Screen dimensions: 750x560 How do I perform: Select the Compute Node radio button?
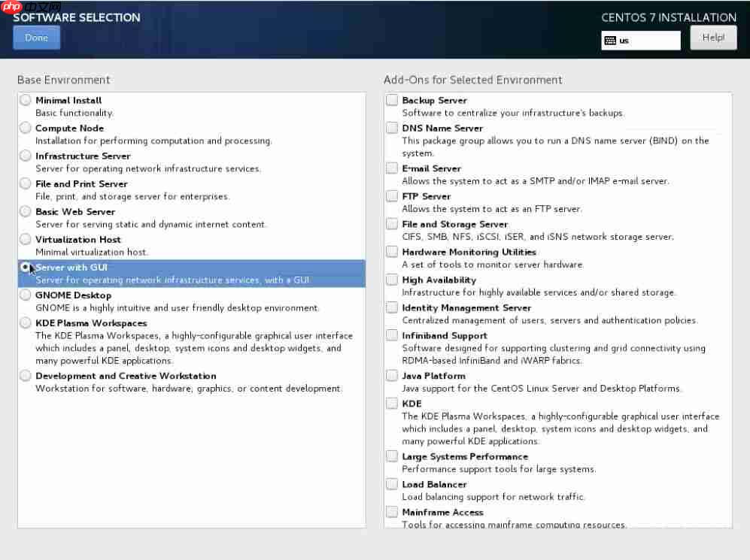[x=26, y=128]
